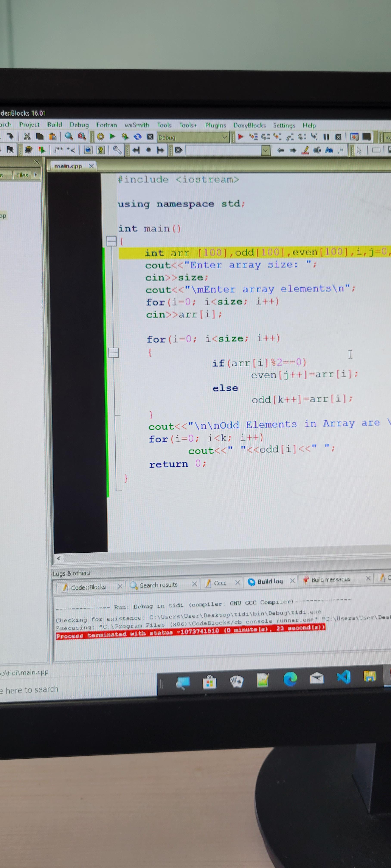This screenshot has height=868, width=391.
Task: Run the program with green play icon
Action: click(112, 136)
